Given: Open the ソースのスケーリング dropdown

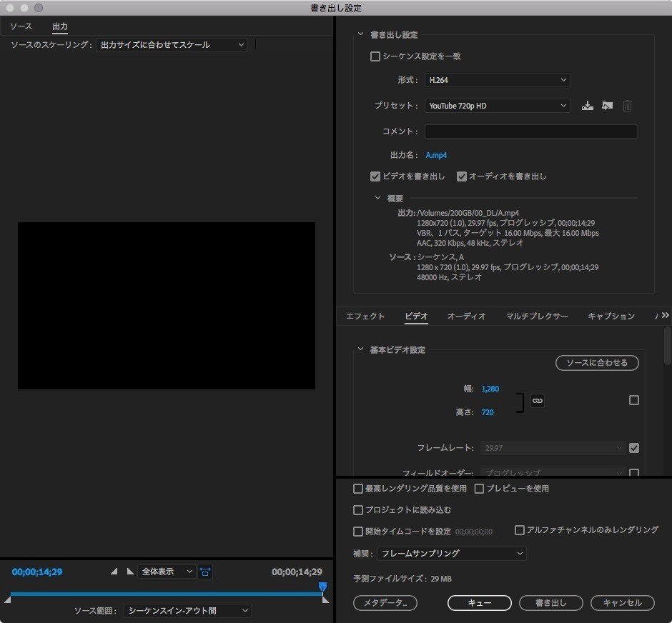Looking at the screenshot, I should 172,45.
